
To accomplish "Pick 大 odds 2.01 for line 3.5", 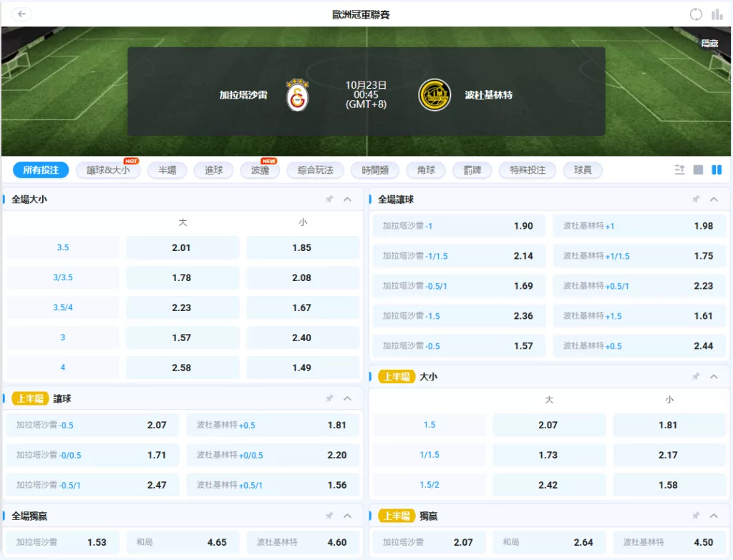I will click(183, 248).
